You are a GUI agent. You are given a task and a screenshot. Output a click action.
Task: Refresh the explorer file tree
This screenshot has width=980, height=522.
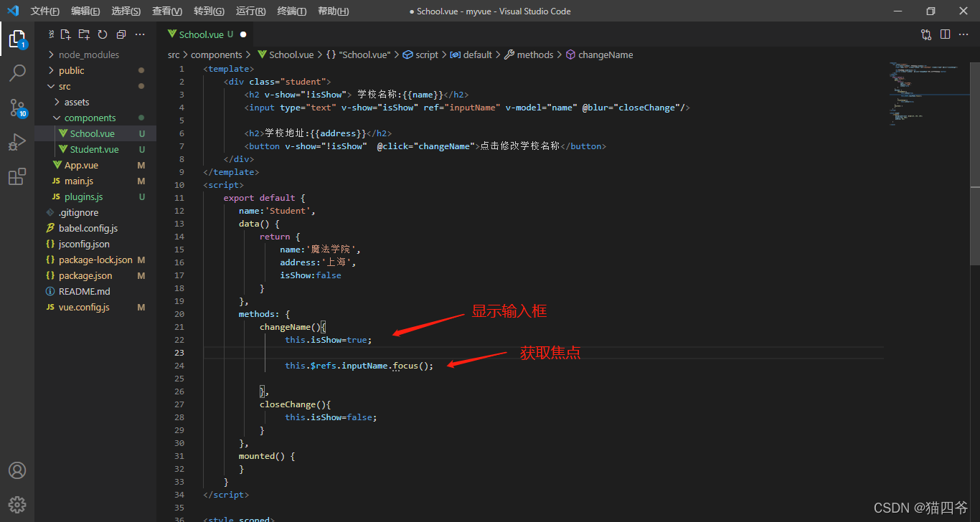(x=103, y=34)
